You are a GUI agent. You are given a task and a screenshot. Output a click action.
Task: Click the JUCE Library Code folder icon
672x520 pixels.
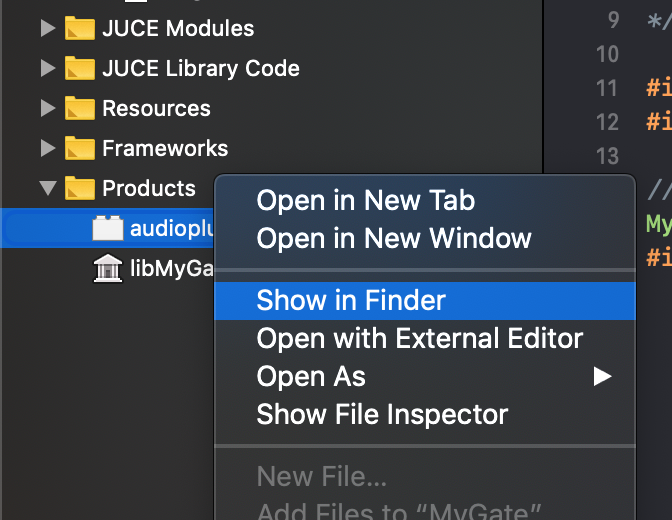[79, 69]
